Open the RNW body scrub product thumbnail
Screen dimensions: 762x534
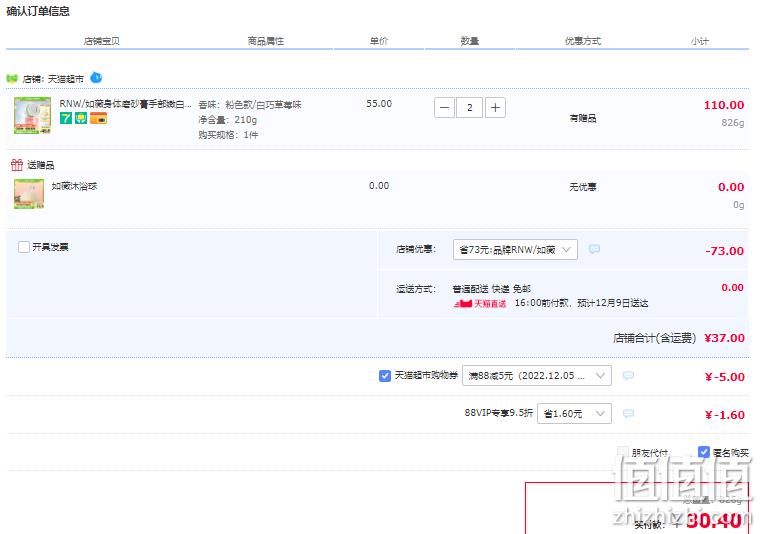pyautogui.click(x=33, y=115)
